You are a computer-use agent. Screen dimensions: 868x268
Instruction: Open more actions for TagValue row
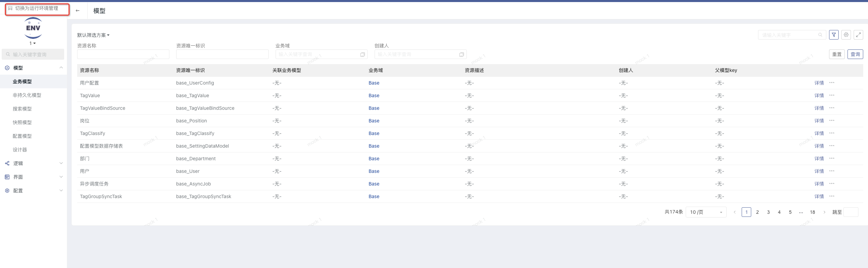click(832, 95)
